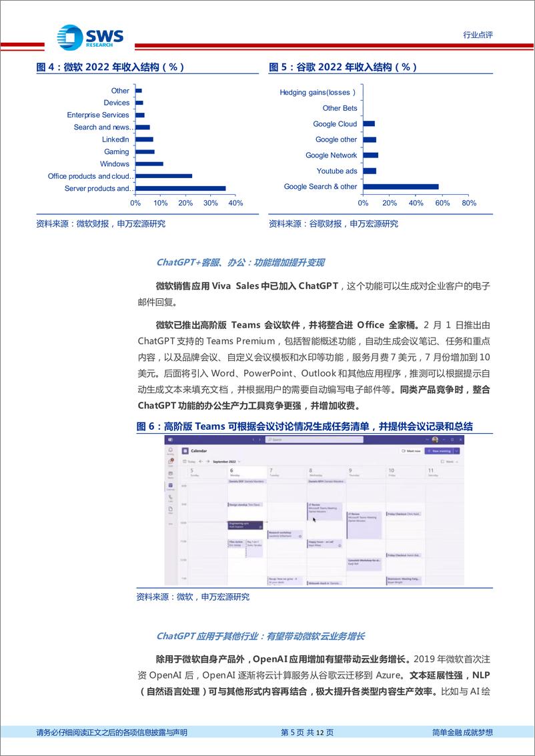Click the Meet now button

(411, 451)
